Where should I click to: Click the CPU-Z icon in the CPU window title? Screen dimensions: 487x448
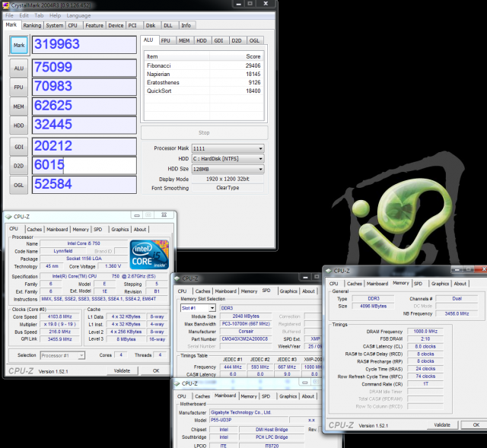click(8, 217)
